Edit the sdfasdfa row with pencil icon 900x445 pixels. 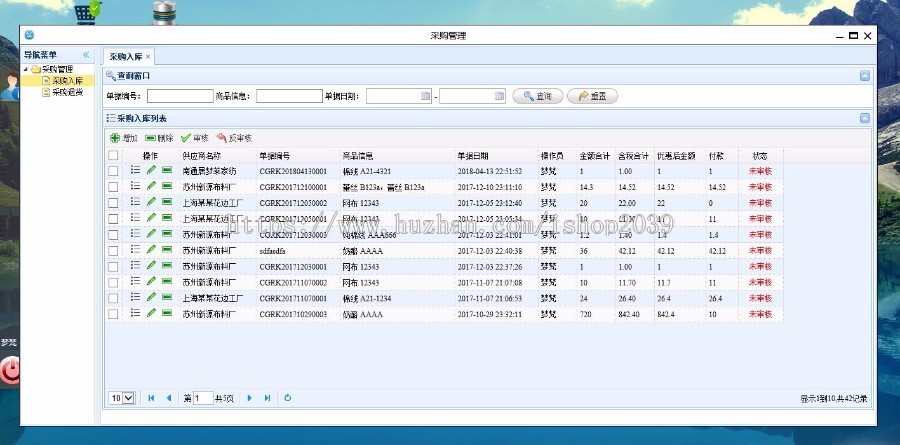[151, 249]
